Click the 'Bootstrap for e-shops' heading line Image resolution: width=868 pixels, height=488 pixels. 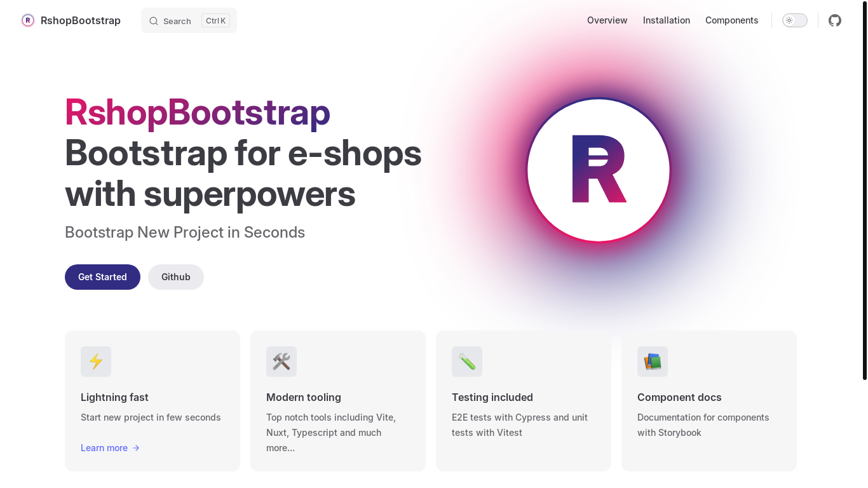tap(243, 152)
